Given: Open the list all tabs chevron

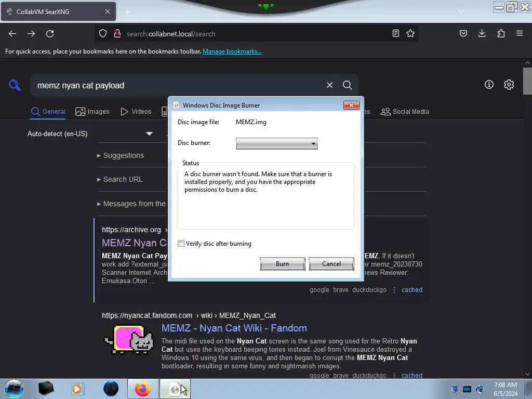Looking at the screenshot, I should click(x=461, y=11).
